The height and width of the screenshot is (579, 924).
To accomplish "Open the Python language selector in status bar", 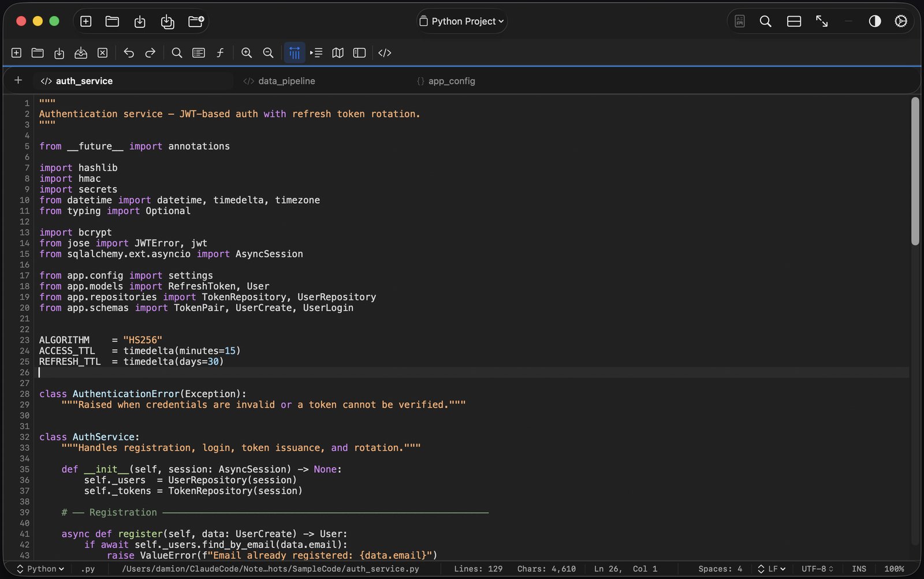I will [40, 569].
